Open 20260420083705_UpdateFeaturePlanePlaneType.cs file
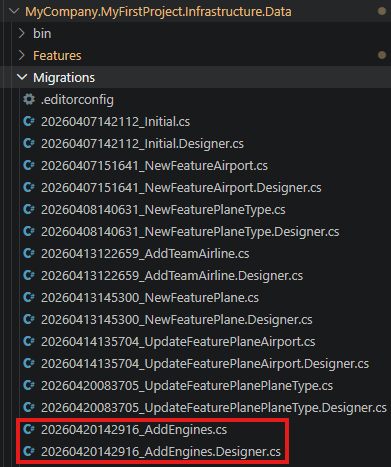The width and height of the screenshot is (391, 467). click(x=187, y=386)
